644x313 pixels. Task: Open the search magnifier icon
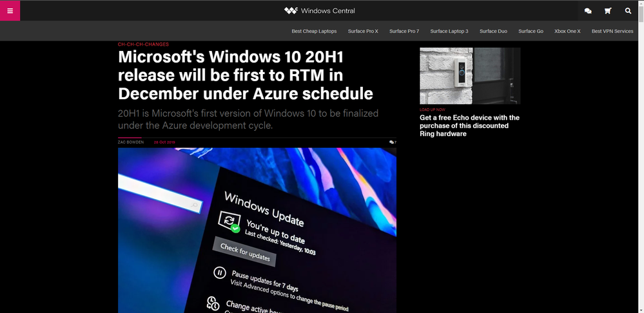click(628, 11)
